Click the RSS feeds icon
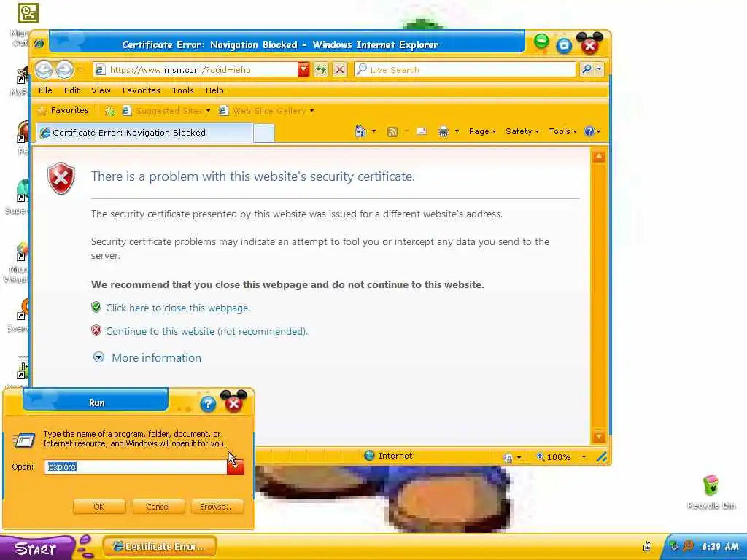 [392, 132]
